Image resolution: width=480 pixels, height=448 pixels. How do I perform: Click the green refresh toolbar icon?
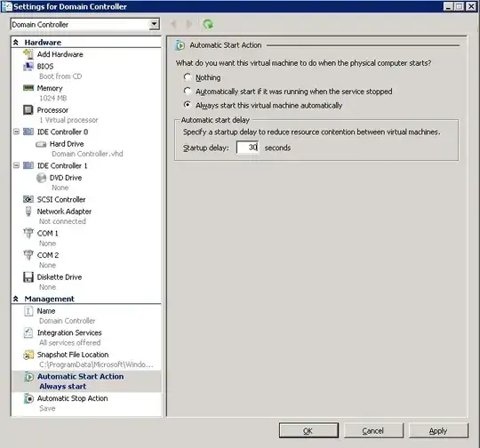[208, 24]
